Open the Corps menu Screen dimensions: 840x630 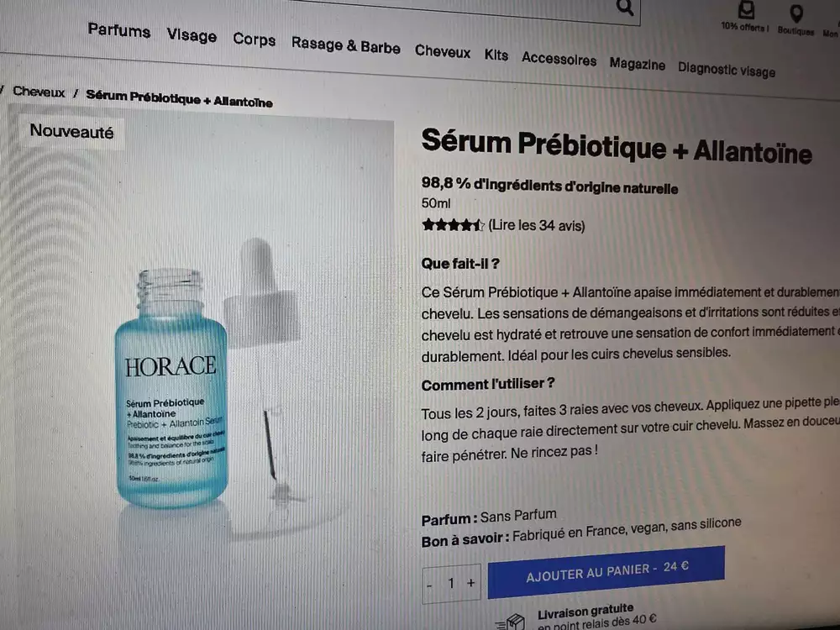254,39
